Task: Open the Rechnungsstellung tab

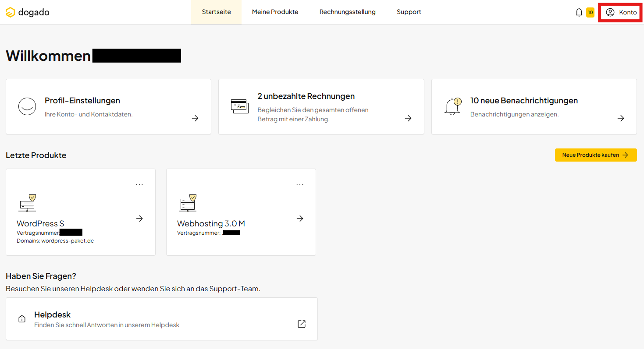Action: 347,12
